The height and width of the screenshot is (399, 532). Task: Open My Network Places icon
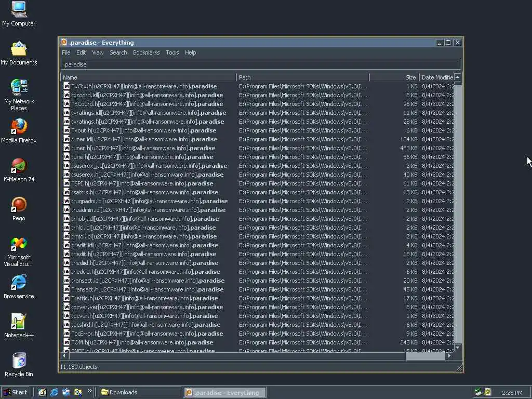[19, 95]
